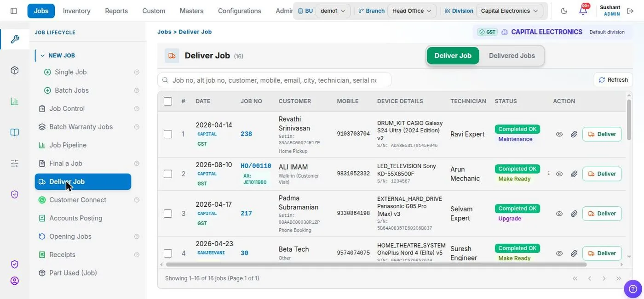Open help icon next to Opening Jobs
The width and height of the screenshot is (644, 299).
coord(137,237)
